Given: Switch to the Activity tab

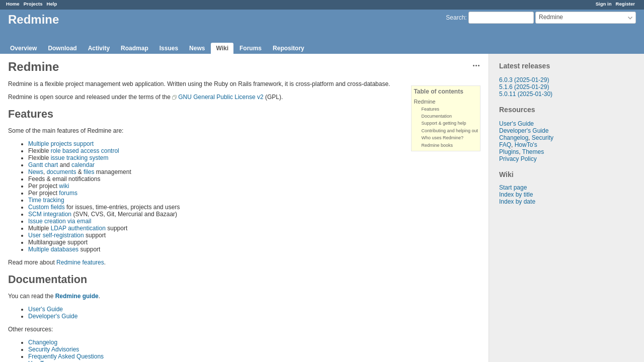Looking at the screenshot, I should click(x=99, y=48).
